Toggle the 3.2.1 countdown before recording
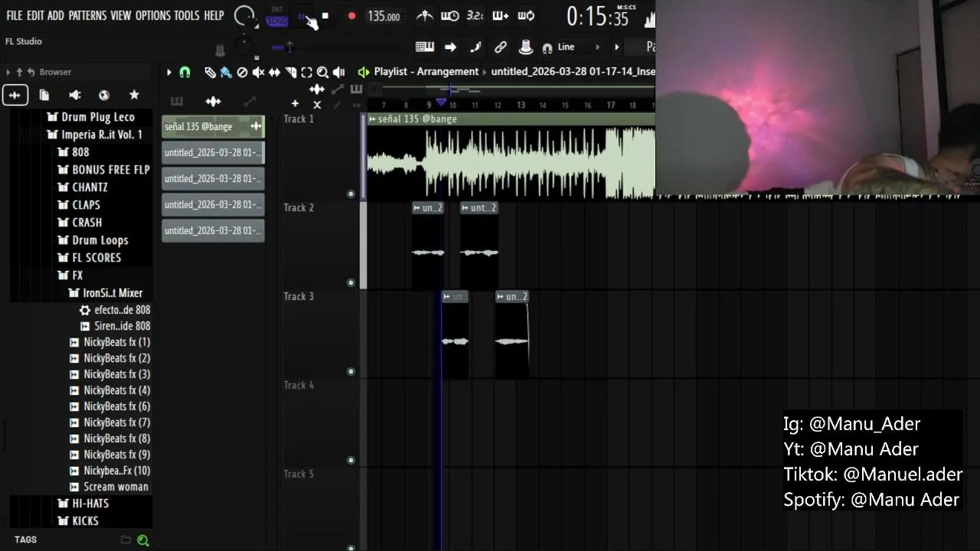This screenshot has height=551, width=980. [475, 16]
